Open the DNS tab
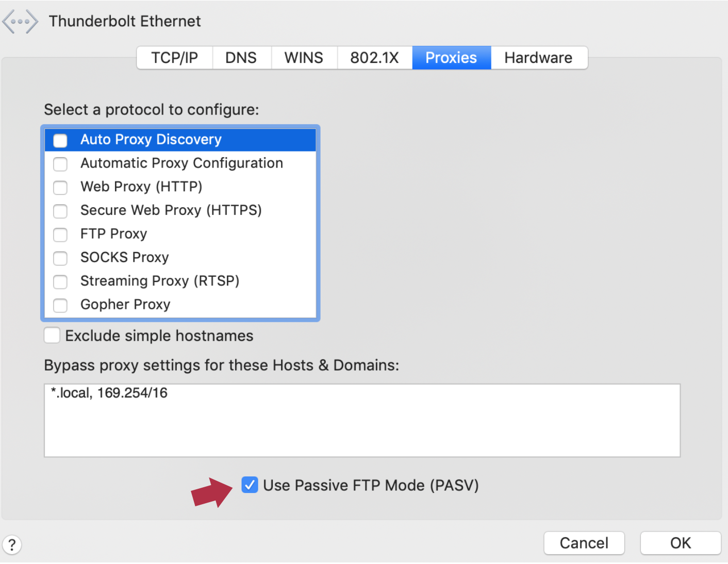This screenshot has height=564, width=728. [x=241, y=57]
